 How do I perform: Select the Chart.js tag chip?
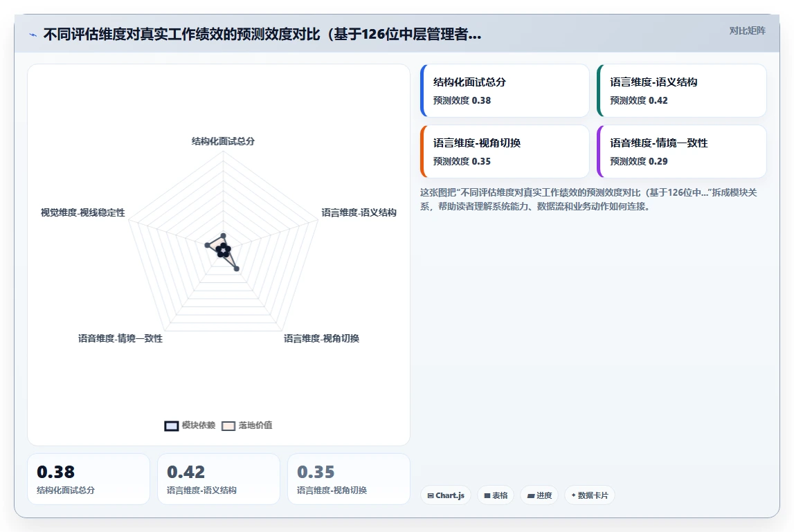coord(446,495)
